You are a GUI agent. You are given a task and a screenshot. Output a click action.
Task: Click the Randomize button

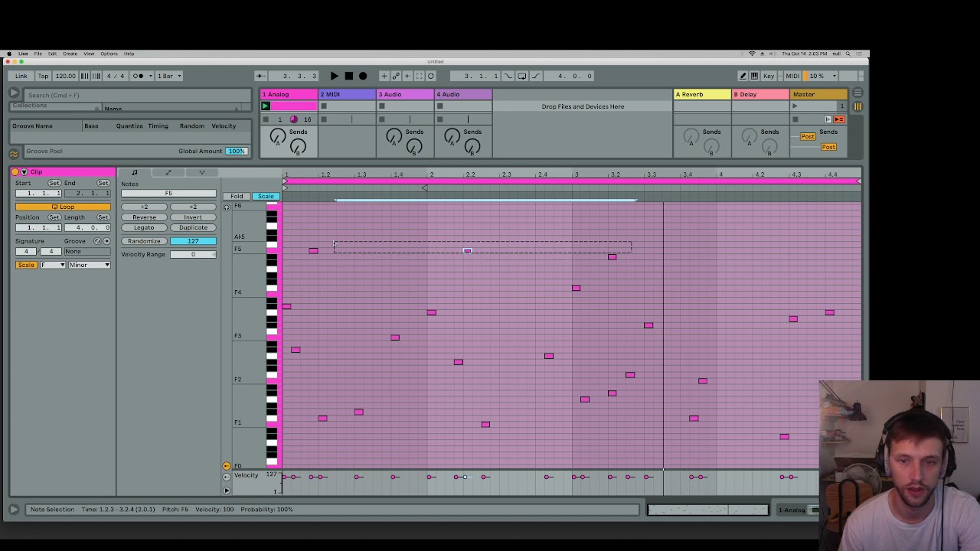click(144, 241)
